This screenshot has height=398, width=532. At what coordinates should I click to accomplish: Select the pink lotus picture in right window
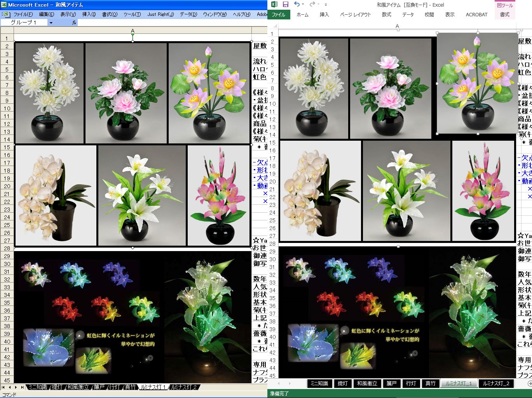click(x=477, y=83)
